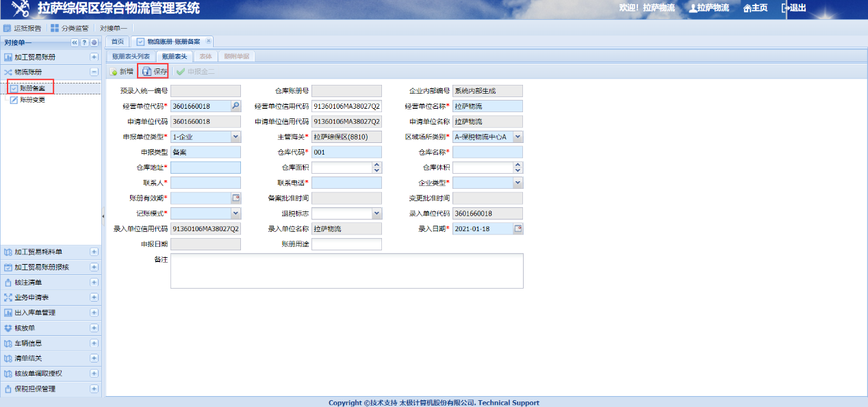Click the 主页 home icon in header

755,8
